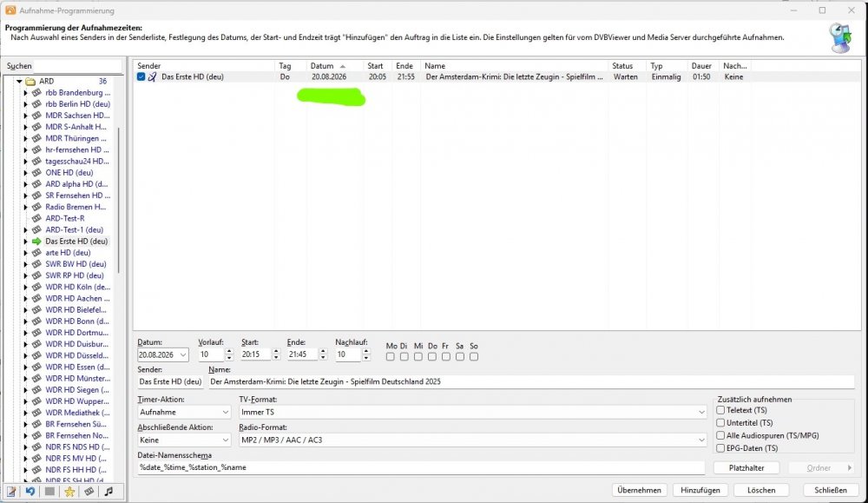The width and height of the screenshot is (868, 503).
Task: Open the channel editor icon in bottom toolbar
Action: pyautogui.click(x=11, y=492)
